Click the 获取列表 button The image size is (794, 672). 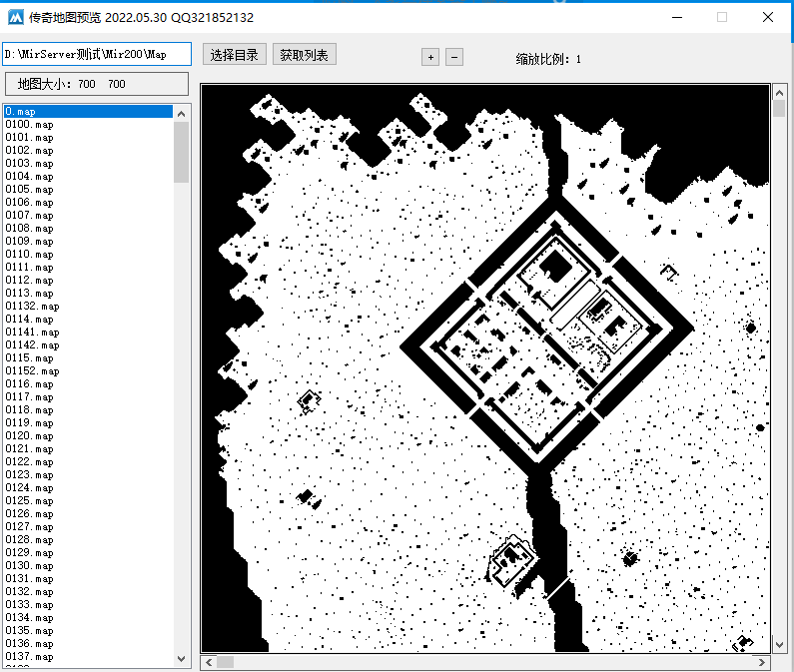point(305,54)
